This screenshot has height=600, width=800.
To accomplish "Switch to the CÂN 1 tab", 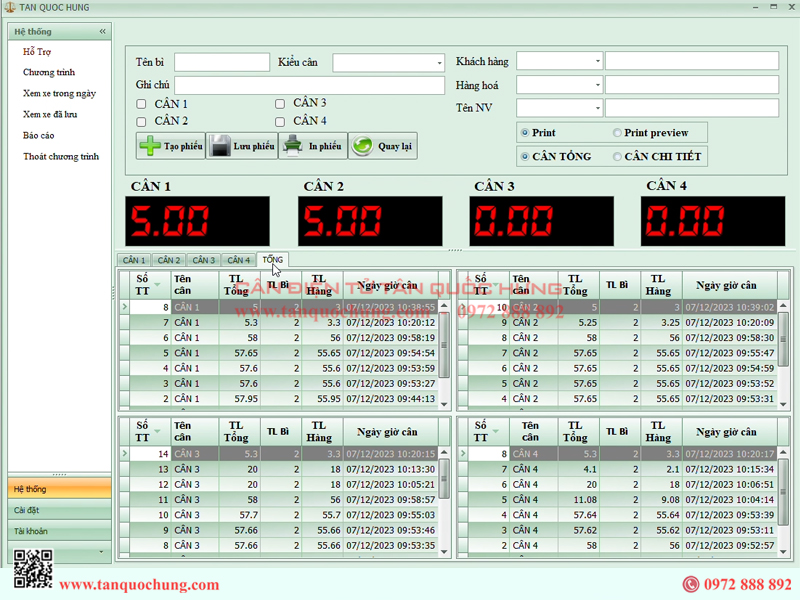I will tap(134, 260).
